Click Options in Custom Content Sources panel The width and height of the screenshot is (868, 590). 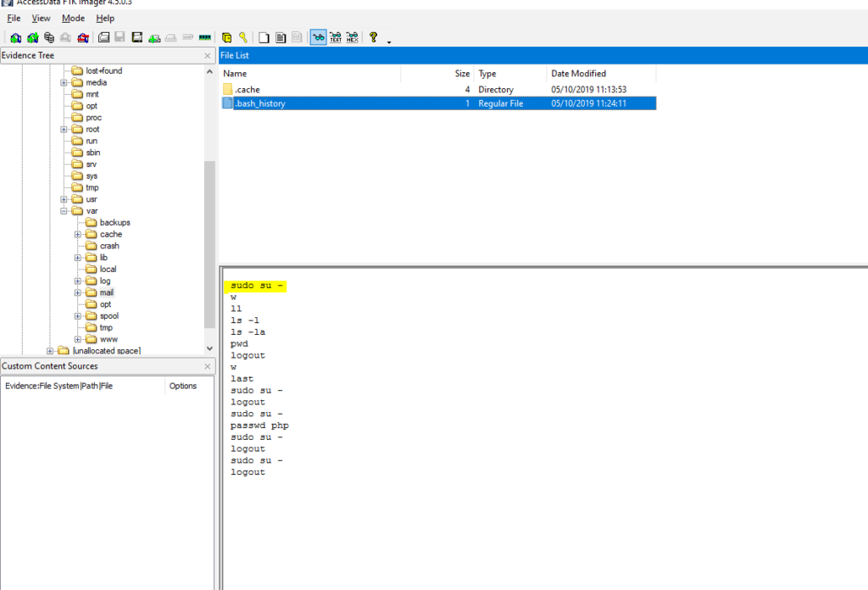tap(183, 385)
